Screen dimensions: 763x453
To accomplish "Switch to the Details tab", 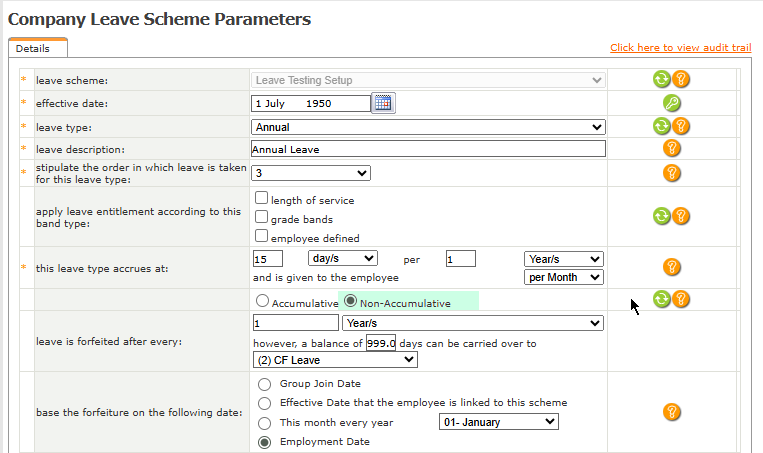I will point(38,48).
